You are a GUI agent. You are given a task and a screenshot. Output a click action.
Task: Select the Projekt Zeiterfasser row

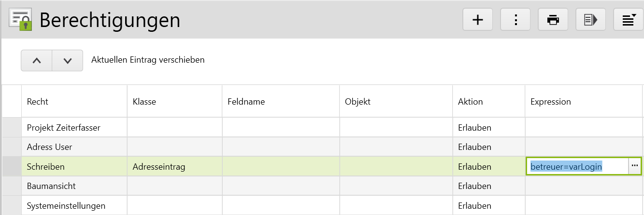[x=64, y=128]
